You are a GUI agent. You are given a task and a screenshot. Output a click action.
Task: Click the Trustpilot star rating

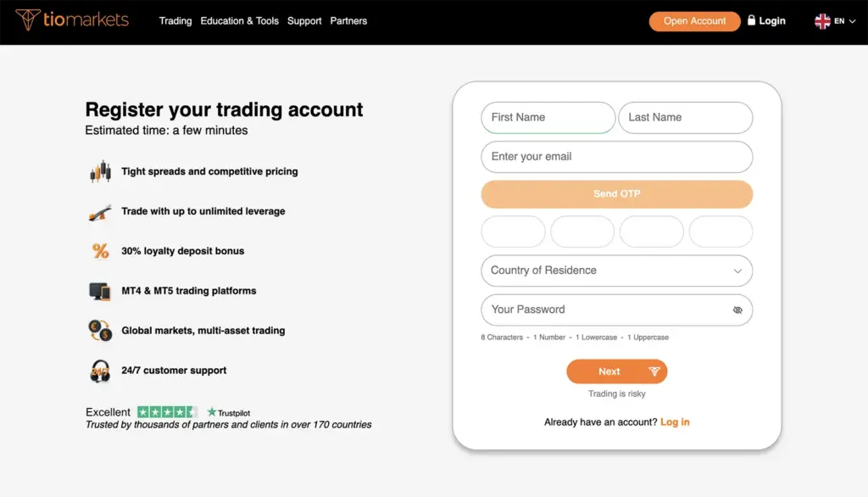tap(166, 410)
